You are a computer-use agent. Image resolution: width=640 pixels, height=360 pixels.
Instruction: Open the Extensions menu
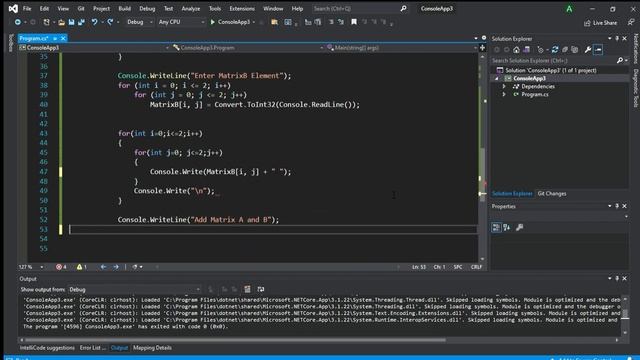click(x=242, y=8)
